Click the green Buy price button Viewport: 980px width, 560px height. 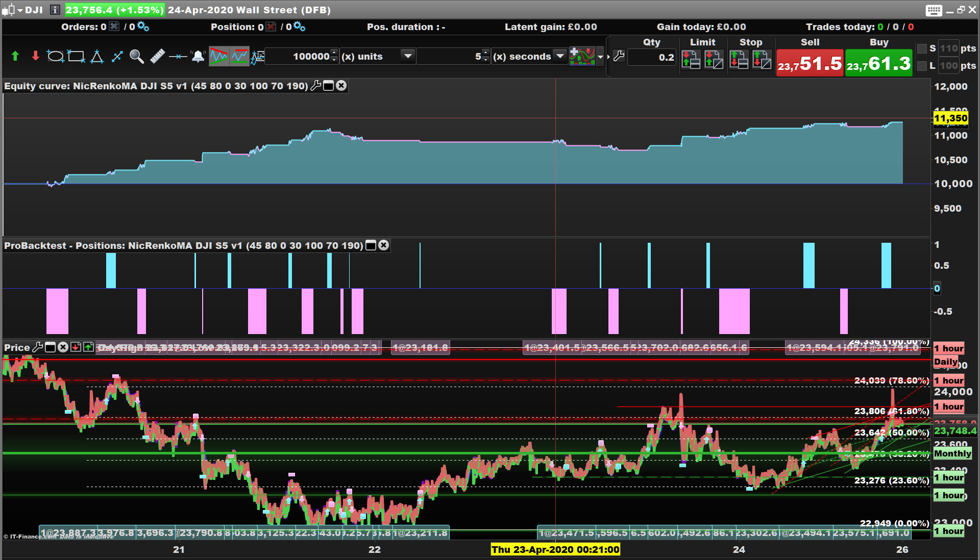[878, 63]
